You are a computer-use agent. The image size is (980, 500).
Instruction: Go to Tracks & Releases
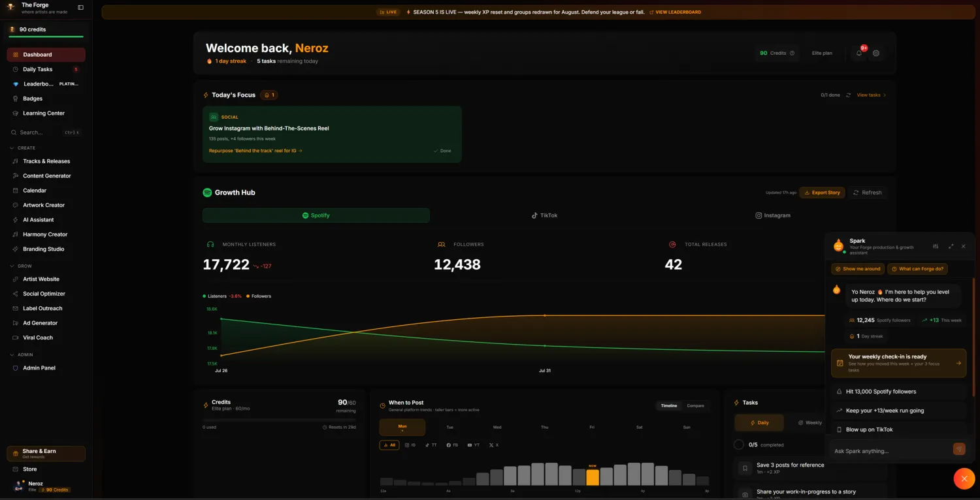pos(46,161)
